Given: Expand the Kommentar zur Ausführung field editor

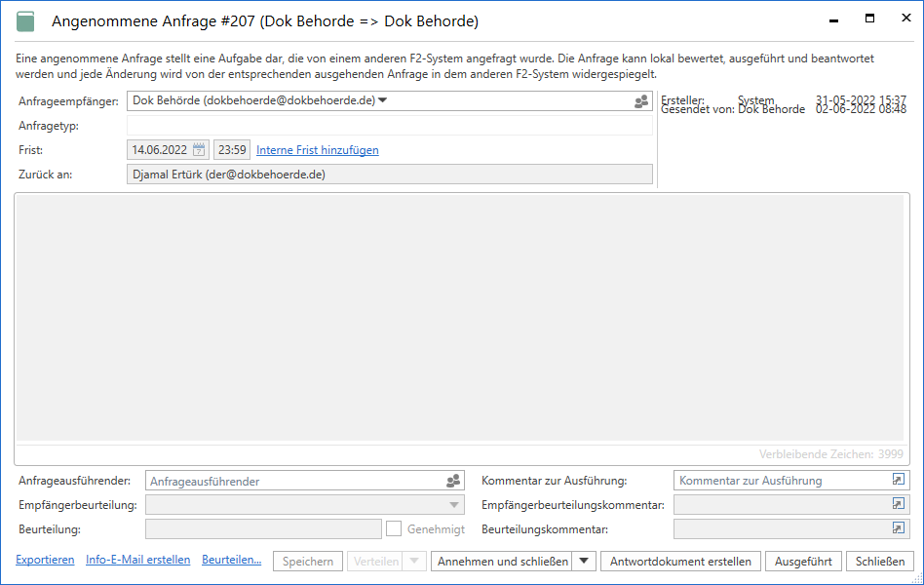Looking at the screenshot, I should 898,480.
